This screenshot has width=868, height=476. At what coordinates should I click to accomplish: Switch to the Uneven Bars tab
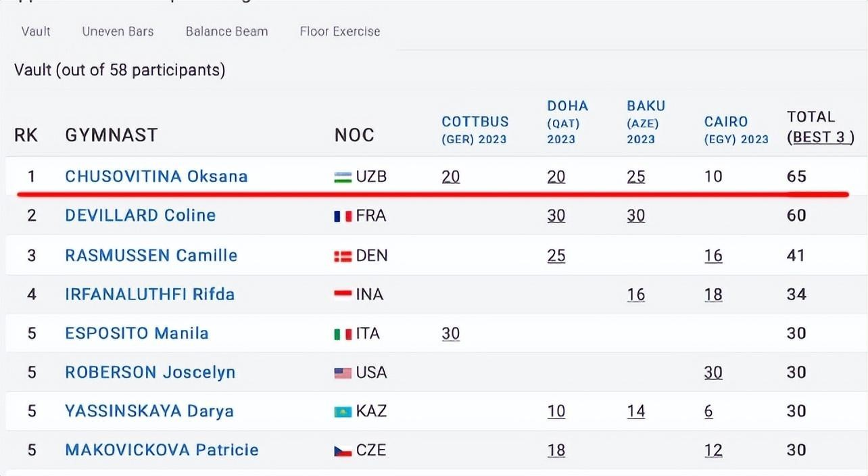pos(118,31)
